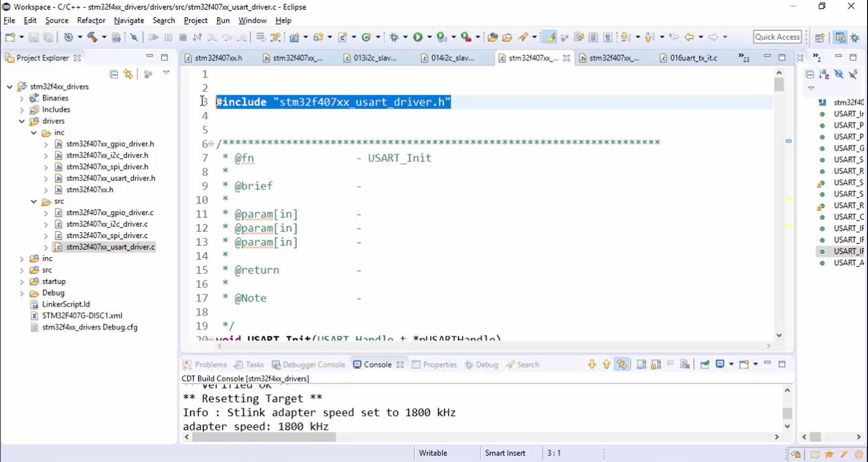Click the Save icon in the toolbar
The image size is (868, 462).
(x=33, y=37)
